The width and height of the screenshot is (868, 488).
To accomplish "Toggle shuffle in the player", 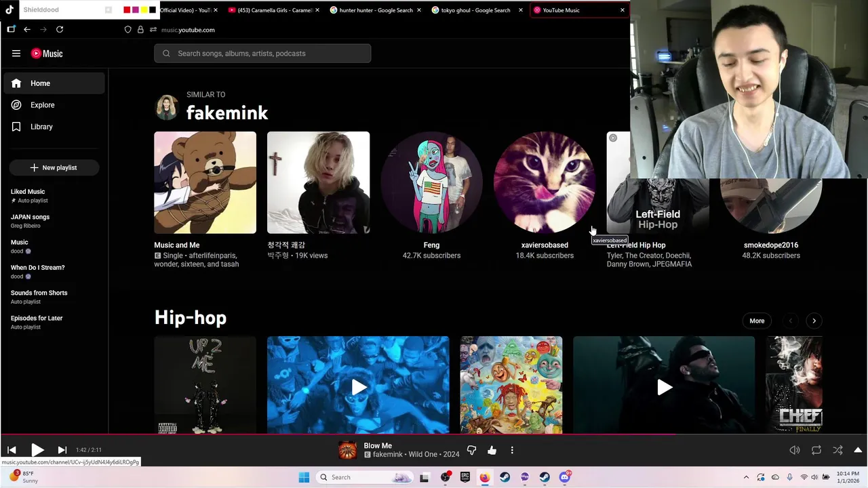I will (x=838, y=450).
